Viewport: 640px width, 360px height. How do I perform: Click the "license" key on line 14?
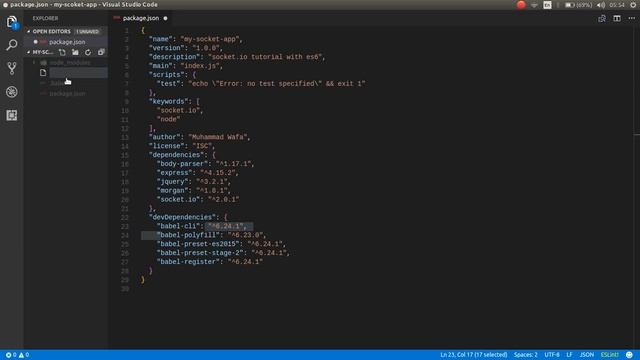166,146
